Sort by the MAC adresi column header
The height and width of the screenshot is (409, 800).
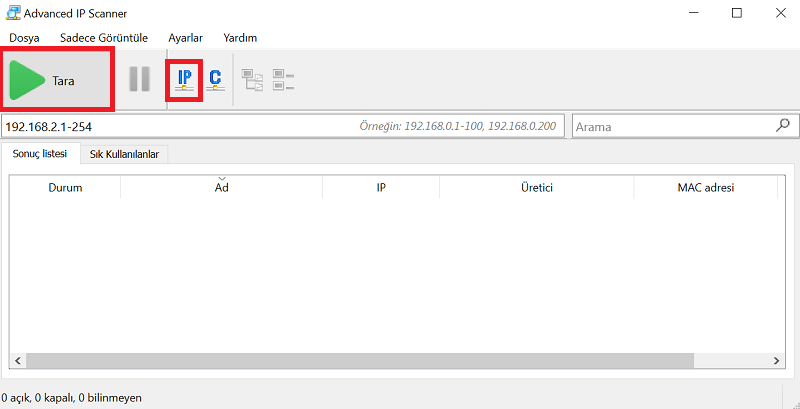(x=706, y=187)
